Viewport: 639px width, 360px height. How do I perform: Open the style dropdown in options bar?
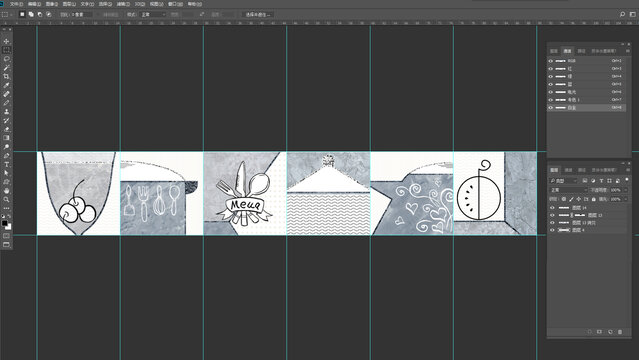153,14
